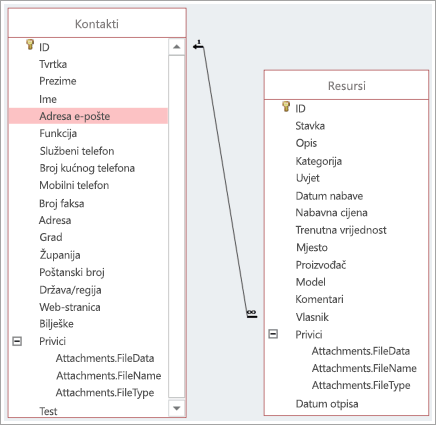Collapse the Privici field in Kontakti

click(x=17, y=341)
